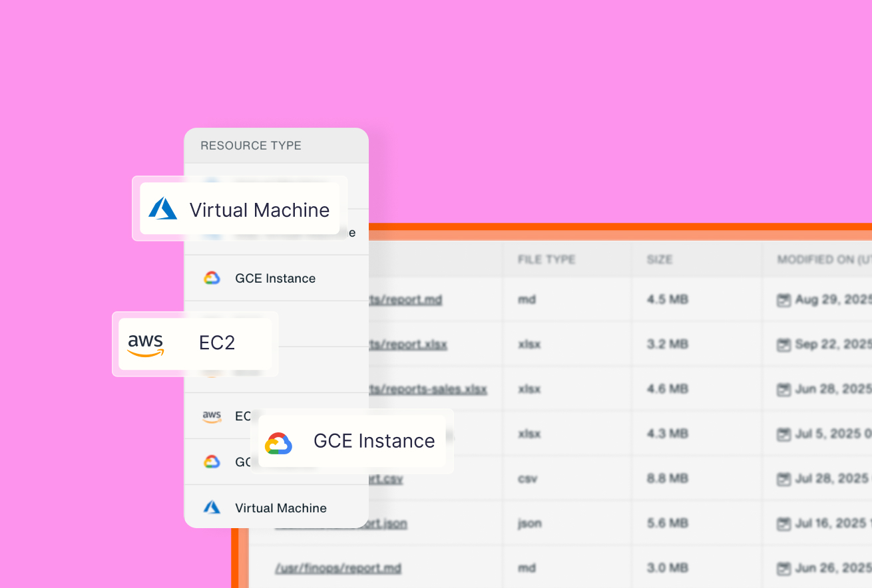Click the Google Cloud icon in the GCE Instance list row
Image resolution: width=872 pixels, height=588 pixels.
pos(212,278)
